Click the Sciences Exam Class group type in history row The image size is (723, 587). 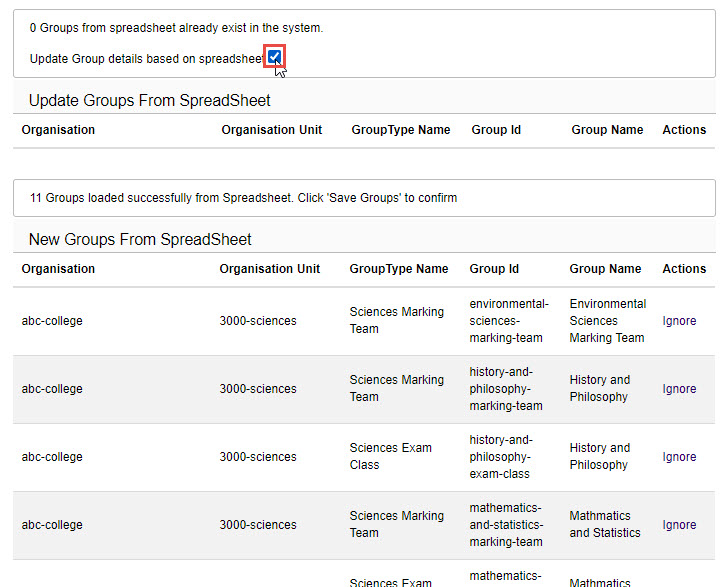tap(390, 457)
